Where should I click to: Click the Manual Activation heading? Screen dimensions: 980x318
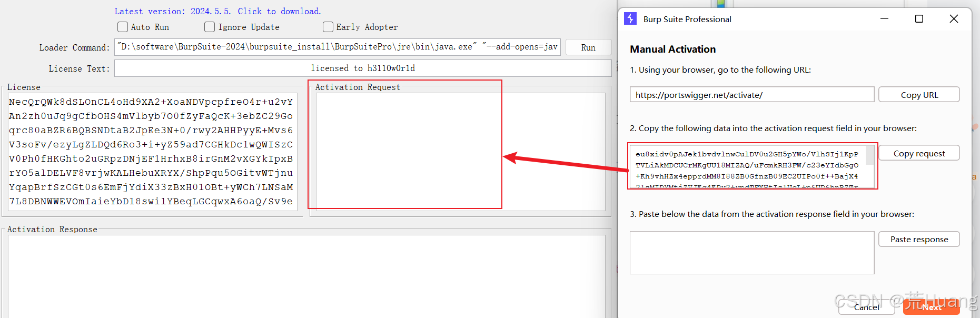point(673,49)
